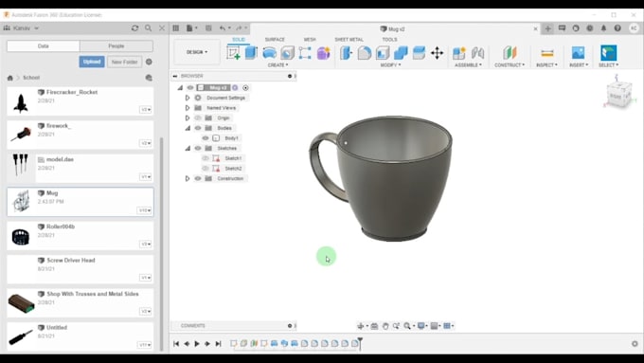Hide Body1 using its eye icon

click(206, 138)
